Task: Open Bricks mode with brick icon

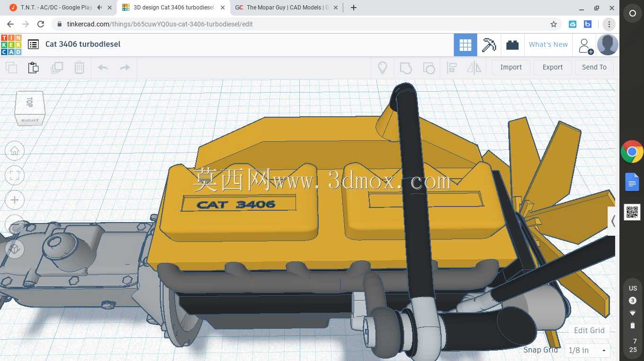Action: [512, 45]
